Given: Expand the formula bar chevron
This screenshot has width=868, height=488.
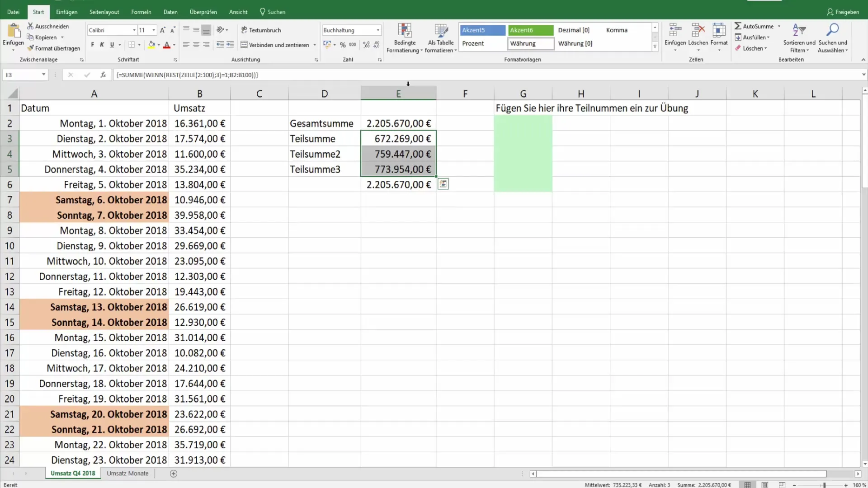Looking at the screenshot, I should click(x=863, y=75).
